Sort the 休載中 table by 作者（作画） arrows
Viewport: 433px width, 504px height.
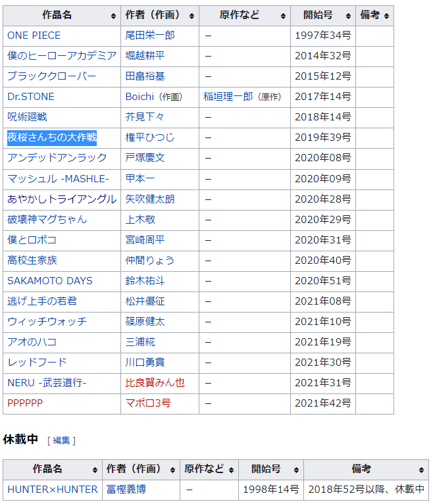pos(172,470)
